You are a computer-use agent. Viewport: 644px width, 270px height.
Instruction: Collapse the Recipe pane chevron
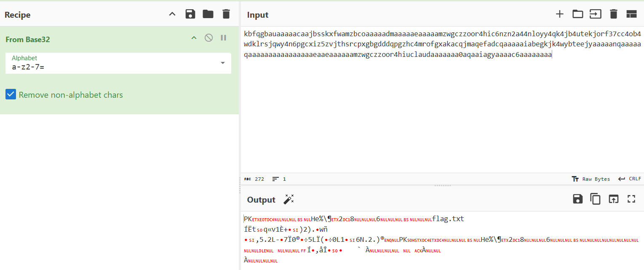coord(172,14)
